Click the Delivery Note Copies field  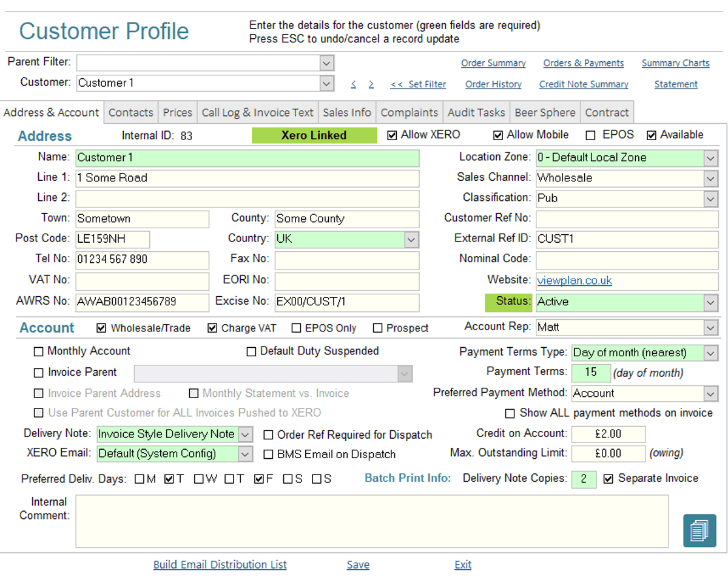tap(584, 479)
